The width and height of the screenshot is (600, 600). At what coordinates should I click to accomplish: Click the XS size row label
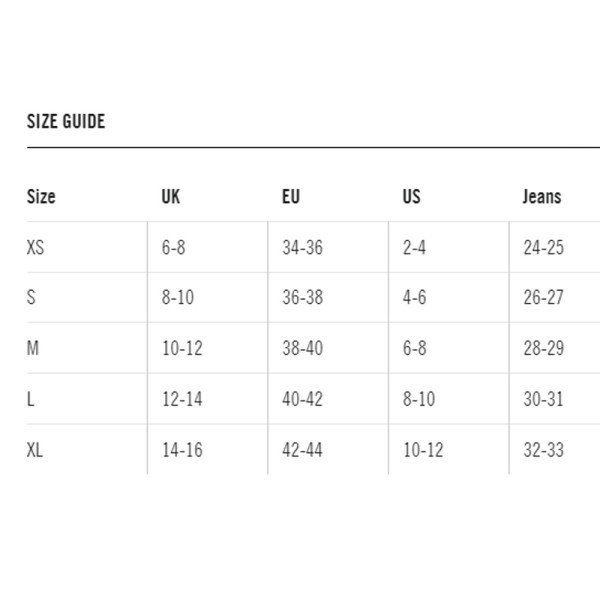(x=35, y=247)
